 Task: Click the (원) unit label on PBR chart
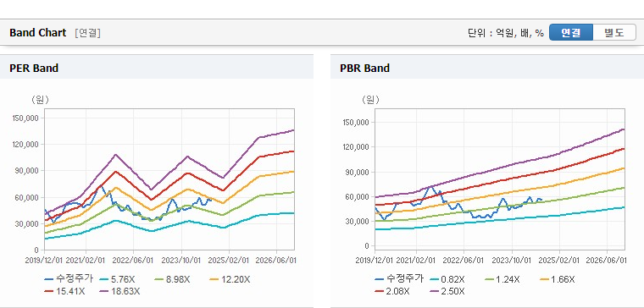pyautogui.click(x=370, y=100)
